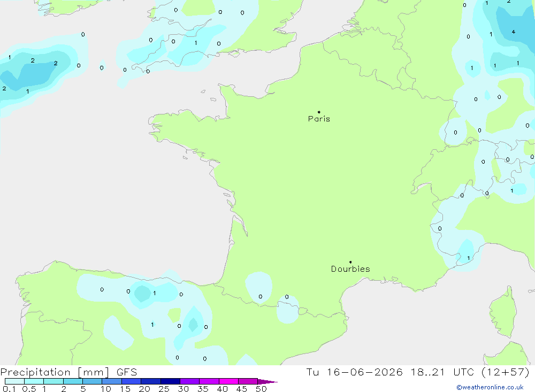This screenshot has height=392, width=535.
Task: Pick the legend swatch between 45 and 50
Action: pos(248,381)
